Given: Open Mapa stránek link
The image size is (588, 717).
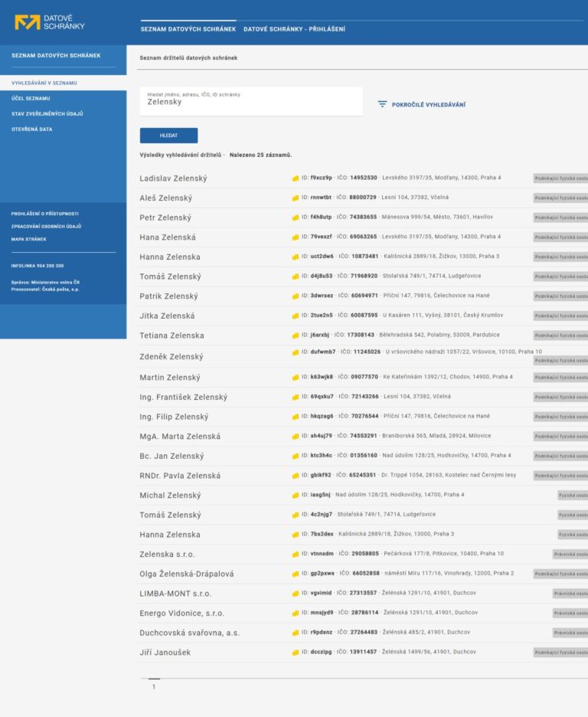Looking at the screenshot, I should click(29, 239).
